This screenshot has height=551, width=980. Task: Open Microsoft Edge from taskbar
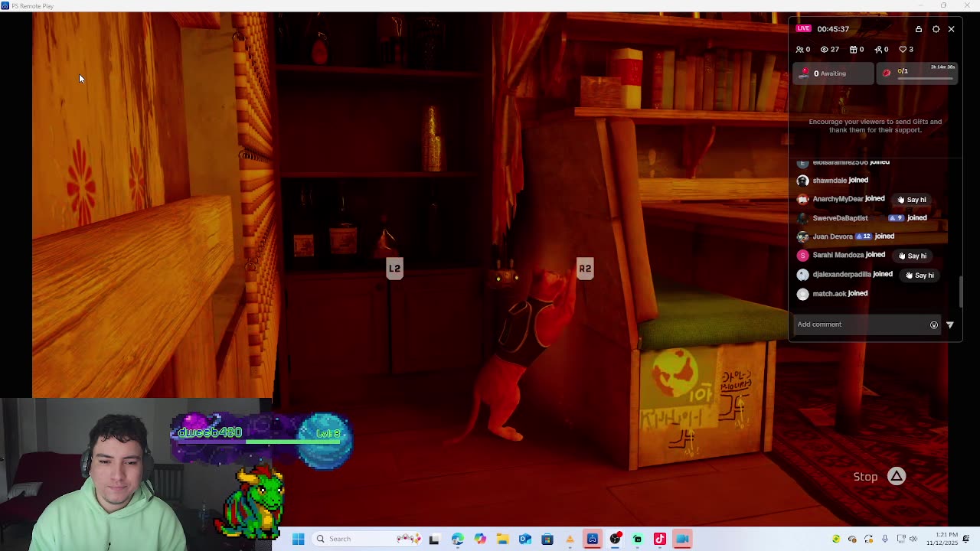tap(457, 539)
